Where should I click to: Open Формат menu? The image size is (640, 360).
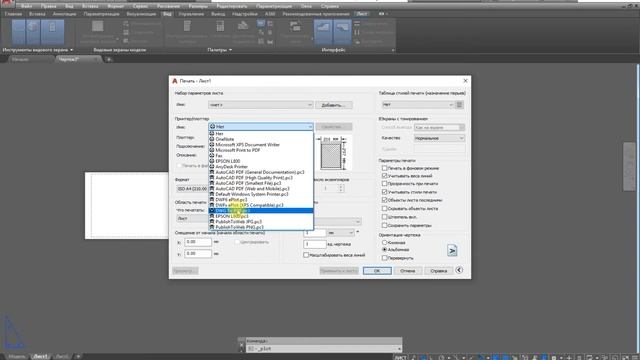116,6
